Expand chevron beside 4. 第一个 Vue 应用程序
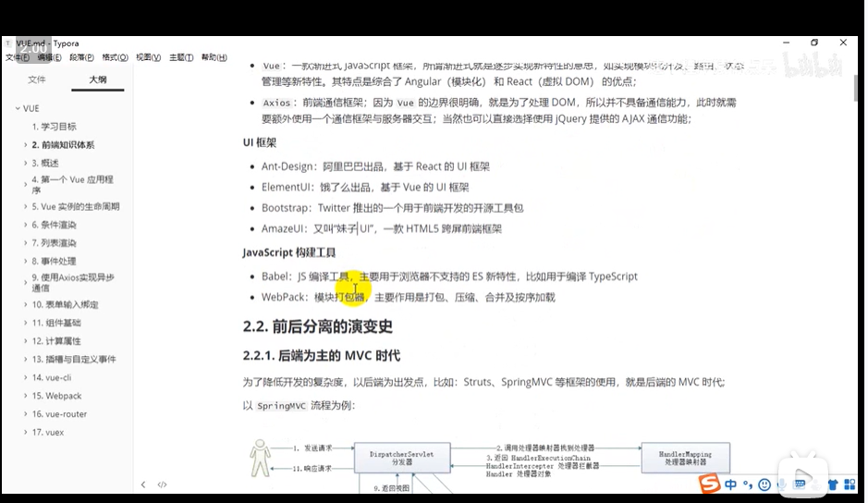This screenshot has height=503, width=868. pos(26,185)
